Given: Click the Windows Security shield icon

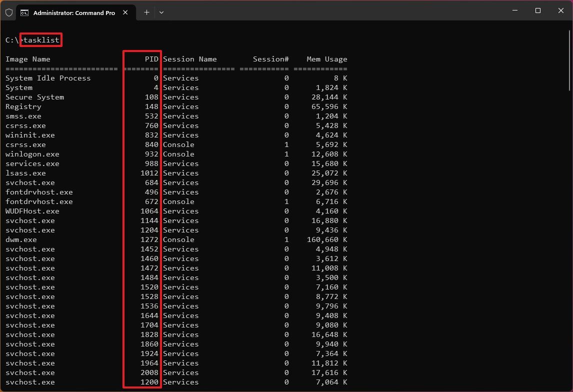Looking at the screenshot, I should point(8,12).
